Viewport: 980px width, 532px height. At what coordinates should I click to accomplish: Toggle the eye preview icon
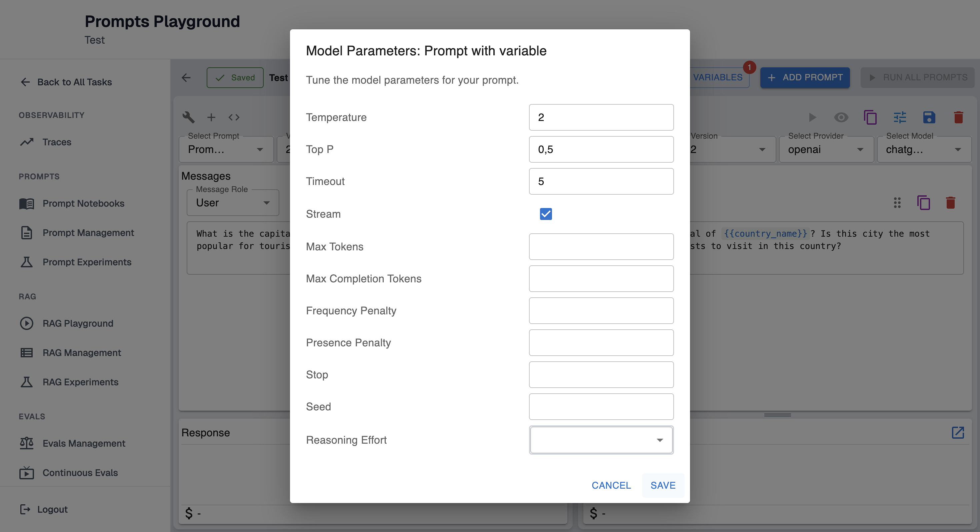point(841,117)
